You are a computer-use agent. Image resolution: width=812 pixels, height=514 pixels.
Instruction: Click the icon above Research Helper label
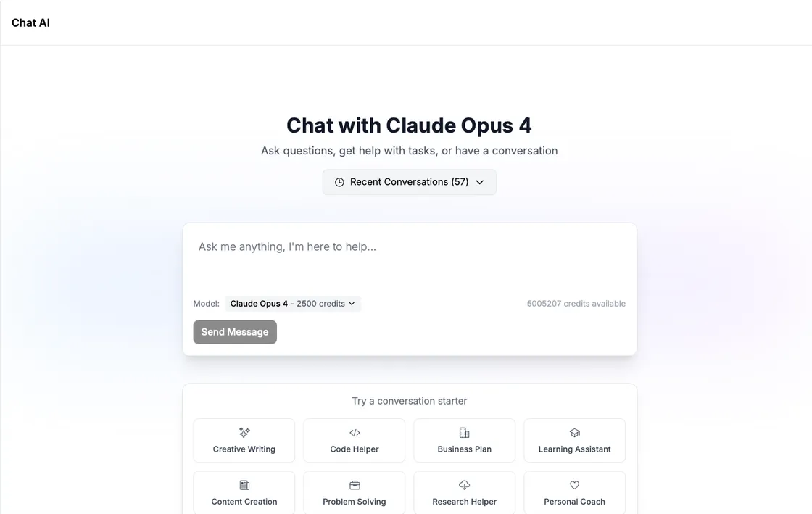coord(464,484)
